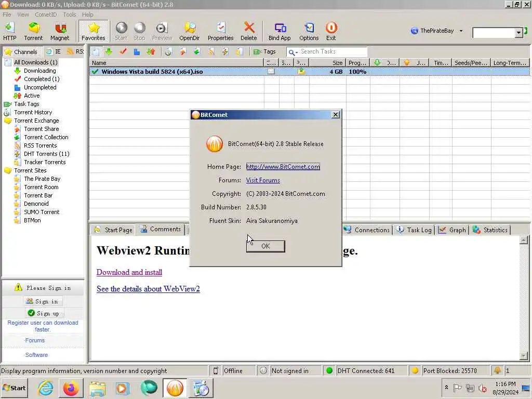Select the green downloading filter icon in filter bar
This screenshot has width=532, height=399.
pyautogui.click(x=109, y=51)
